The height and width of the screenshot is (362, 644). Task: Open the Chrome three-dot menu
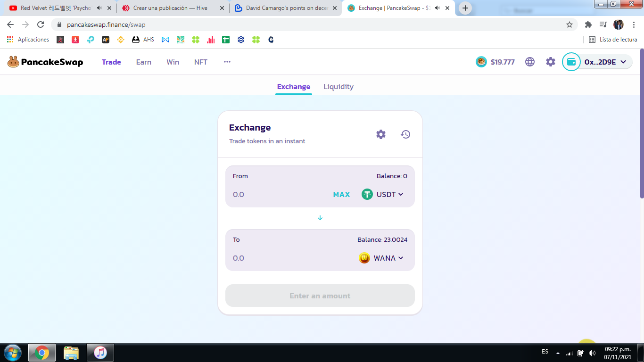[x=633, y=25]
